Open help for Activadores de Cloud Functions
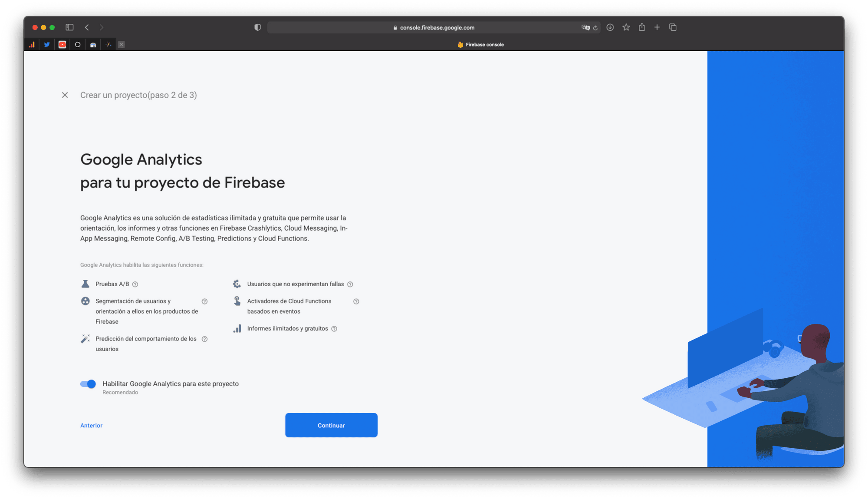The width and height of the screenshot is (868, 499). pos(356,301)
